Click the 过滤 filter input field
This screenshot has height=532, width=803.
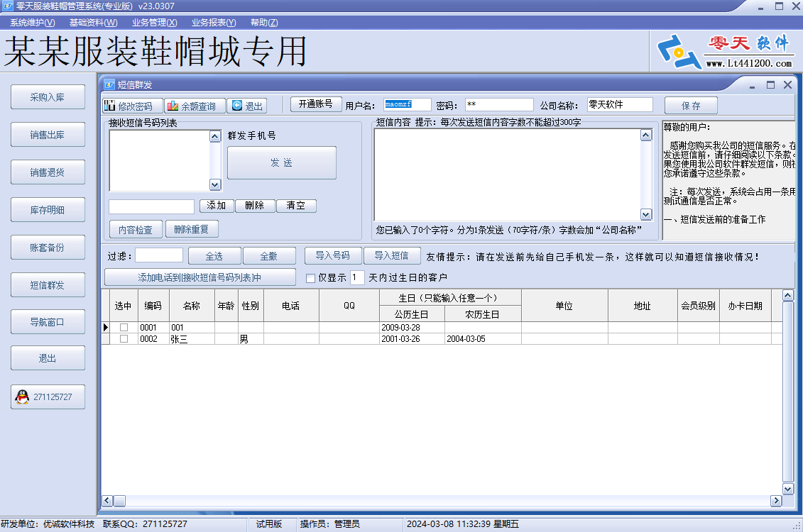tap(159, 255)
